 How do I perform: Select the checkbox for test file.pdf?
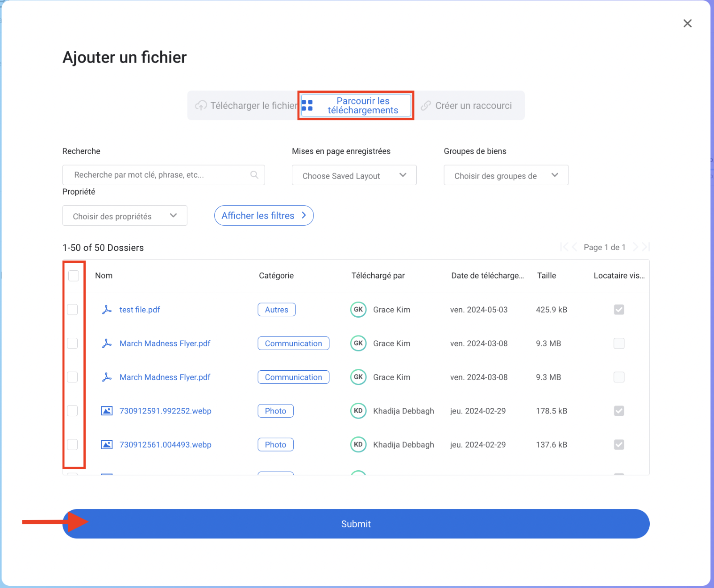tap(72, 310)
